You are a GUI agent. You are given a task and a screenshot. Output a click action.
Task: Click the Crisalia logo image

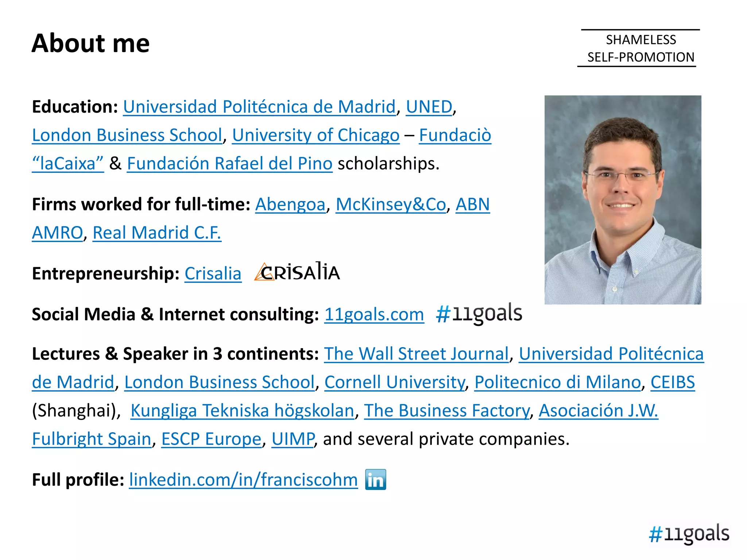click(297, 272)
